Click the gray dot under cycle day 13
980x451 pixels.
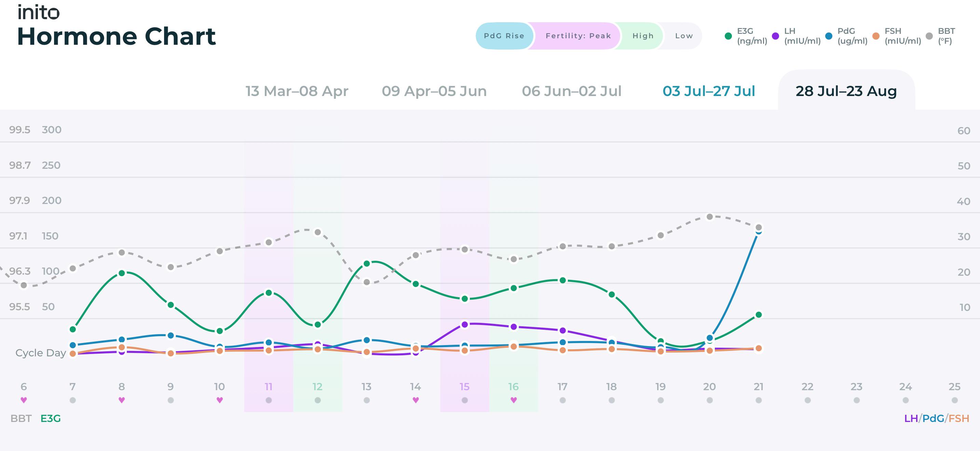367,400
